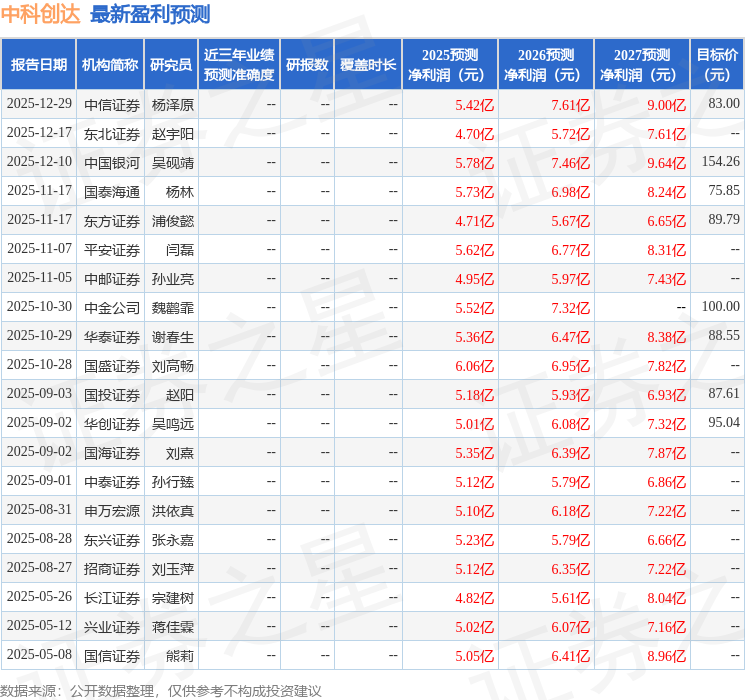The image size is (745, 700).
Task: Click the 机构简称 column header
Action: [110, 65]
